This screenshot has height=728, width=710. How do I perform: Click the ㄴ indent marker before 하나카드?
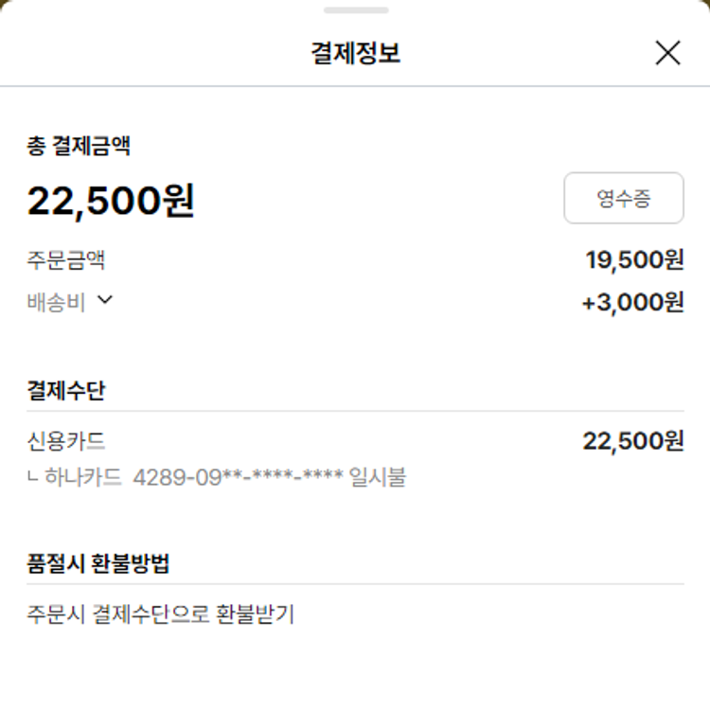pyautogui.click(x=33, y=477)
